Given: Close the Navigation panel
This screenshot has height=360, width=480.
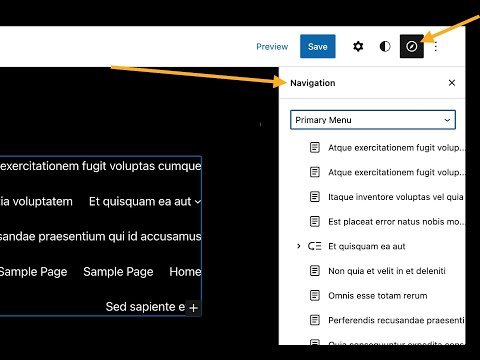Looking at the screenshot, I should tap(452, 83).
